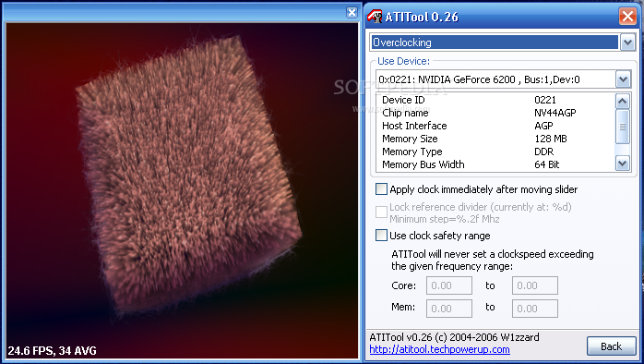Select the Device ID row
This screenshot has width=644, height=364.
[x=495, y=100]
